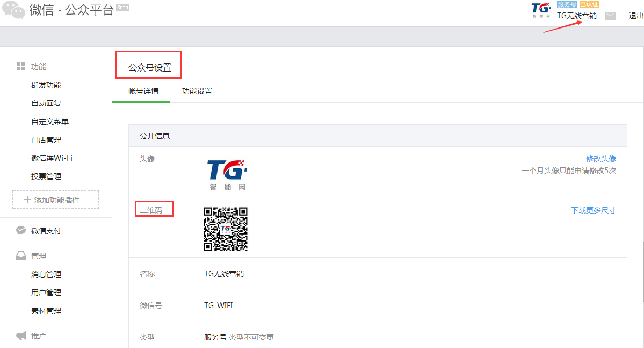Click the TG account avatar in header
644x348 pixels.
tap(541, 10)
